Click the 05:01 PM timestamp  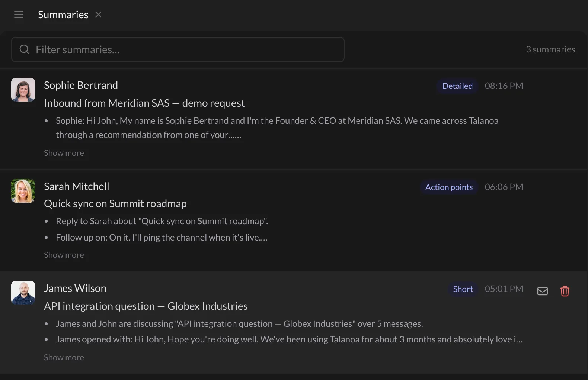[504, 289]
